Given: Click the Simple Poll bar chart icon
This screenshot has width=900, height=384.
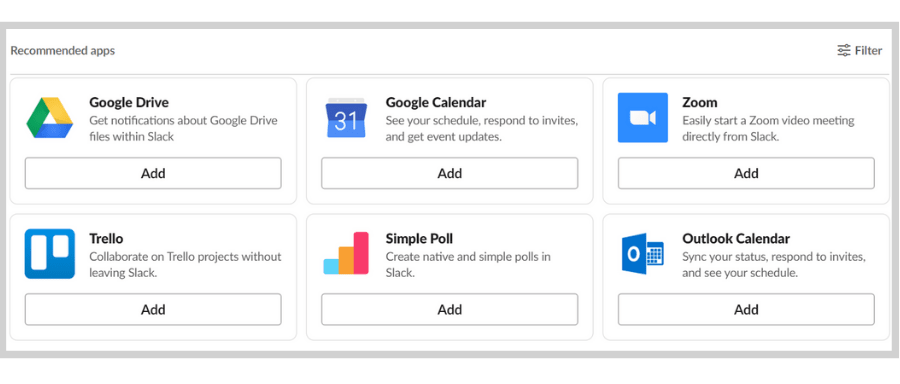Looking at the screenshot, I should 346,253.
